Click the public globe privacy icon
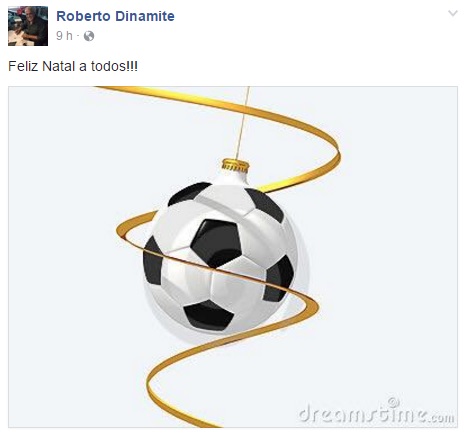The height and width of the screenshot is (435, 466). click(89, 36)
